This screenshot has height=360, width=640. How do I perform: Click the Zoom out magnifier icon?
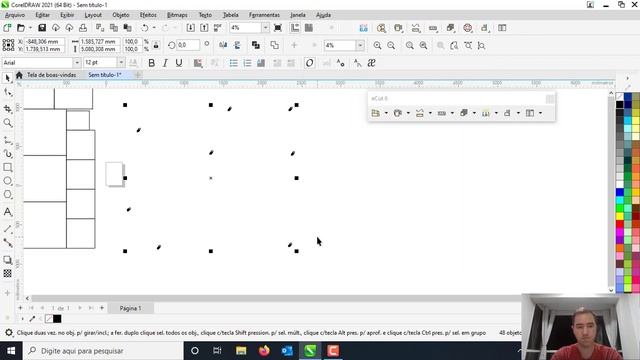(x=391, y=46)
